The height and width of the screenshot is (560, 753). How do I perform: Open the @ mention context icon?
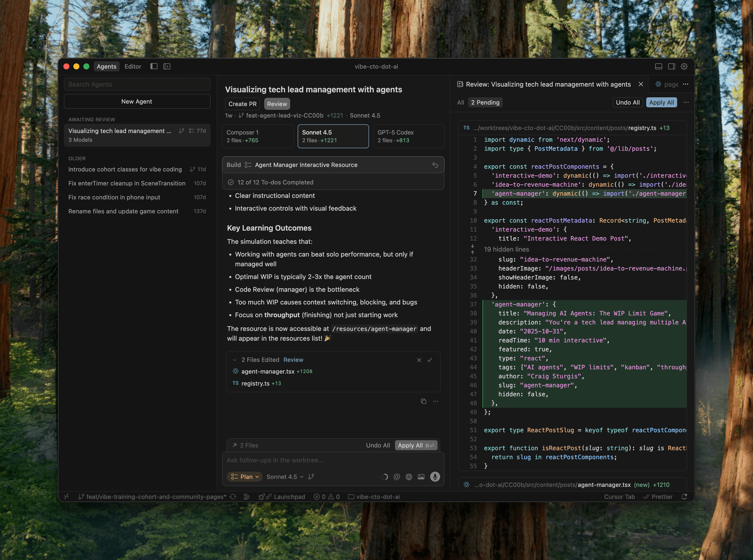(397, 477)
